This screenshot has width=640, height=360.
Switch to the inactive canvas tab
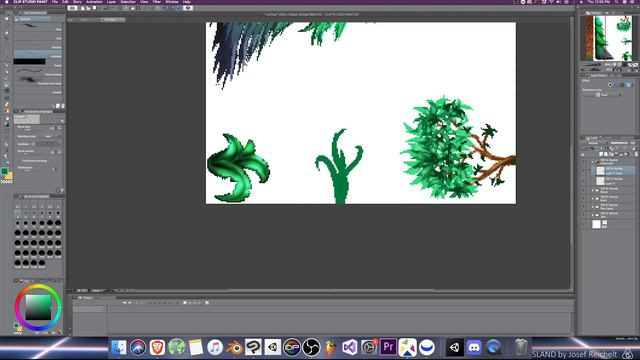[84, 19]
